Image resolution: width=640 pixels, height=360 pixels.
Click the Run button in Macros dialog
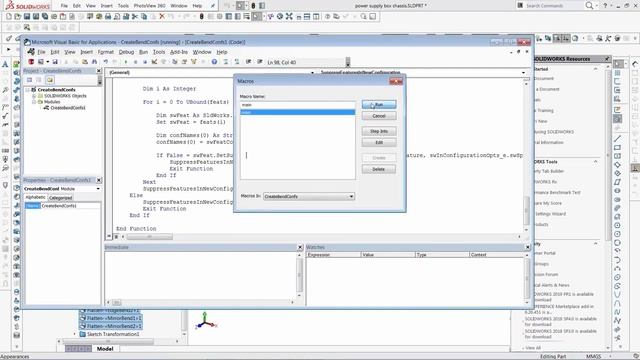pyautogui.click(x=379, y=105)
